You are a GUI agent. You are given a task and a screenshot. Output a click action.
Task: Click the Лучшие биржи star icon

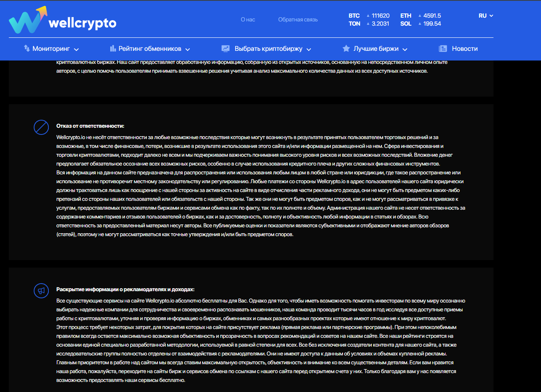(346, 48)
